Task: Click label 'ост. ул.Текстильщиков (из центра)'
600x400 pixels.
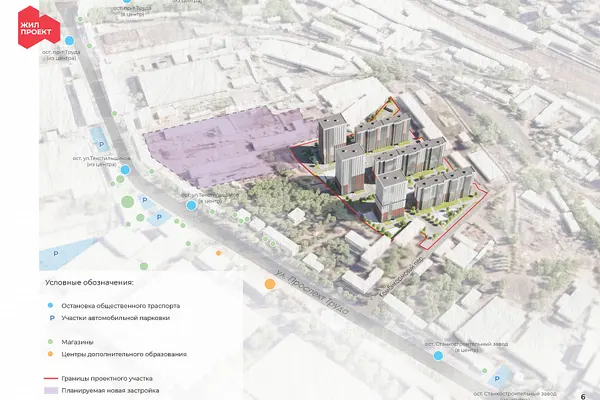Action: [101, 161]
